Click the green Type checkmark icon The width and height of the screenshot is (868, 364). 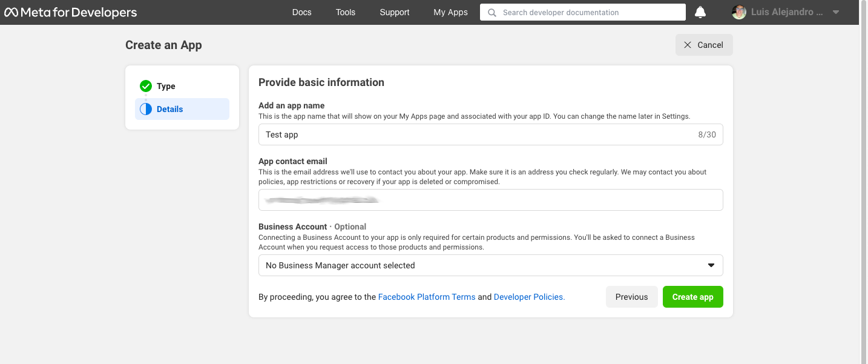pyautogui.click(x=146, y=86)
